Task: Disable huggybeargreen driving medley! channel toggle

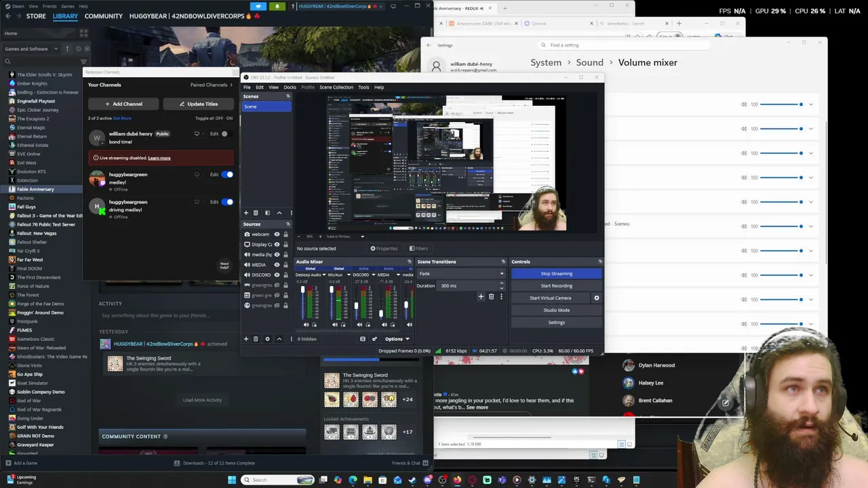Action: tap(227, 201)
